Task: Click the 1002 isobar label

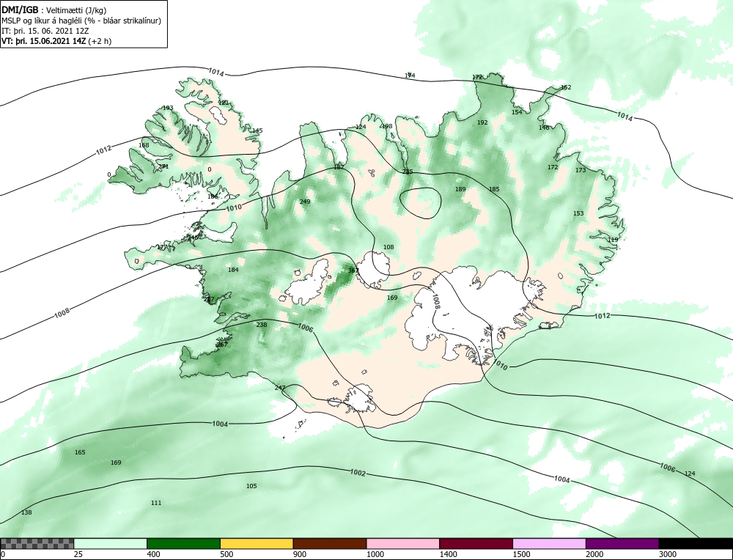Action: (358, 473)
